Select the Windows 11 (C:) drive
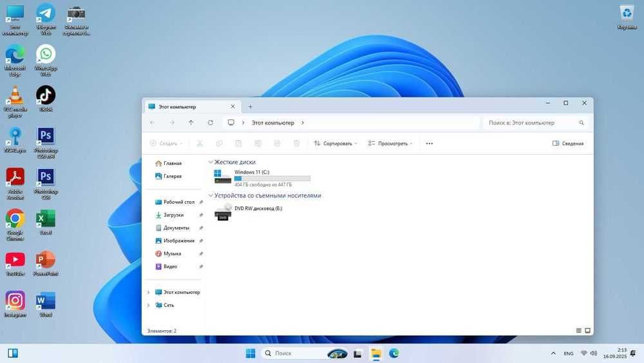 click(262, 177)
